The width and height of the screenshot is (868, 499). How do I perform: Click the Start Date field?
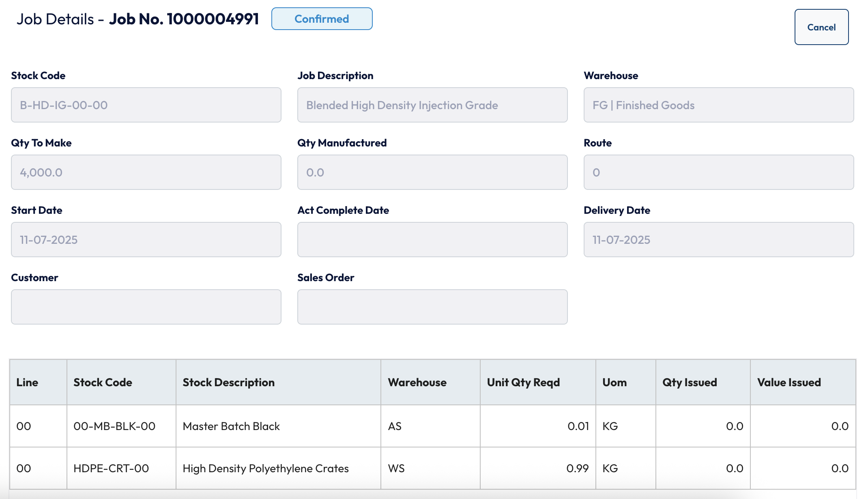[146, 240]
